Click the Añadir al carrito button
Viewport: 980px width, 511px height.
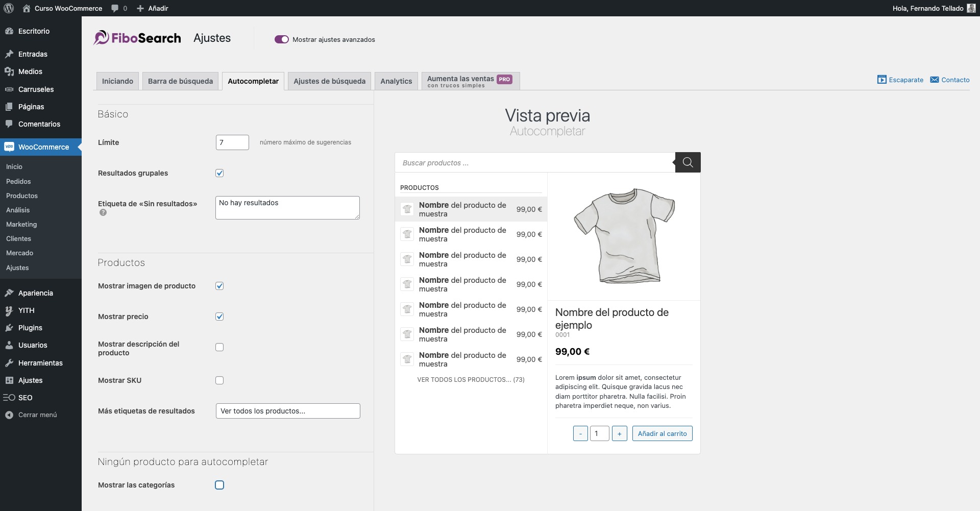(662, 433)
